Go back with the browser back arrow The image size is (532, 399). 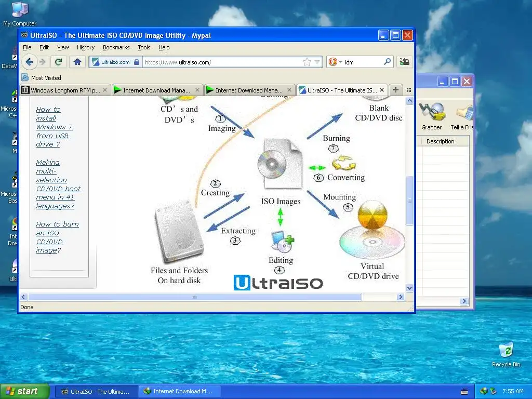[x=29, y=62]
